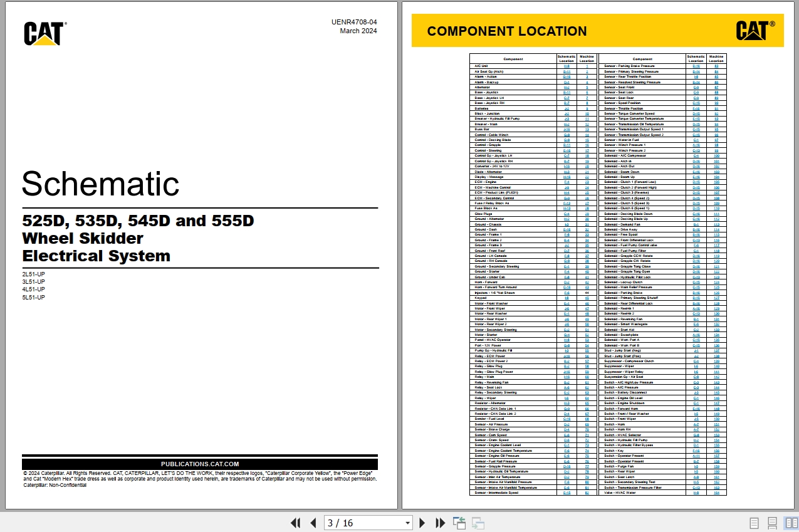
Task: Click machine location 9 link for Batteries
Action: (587, 108)
